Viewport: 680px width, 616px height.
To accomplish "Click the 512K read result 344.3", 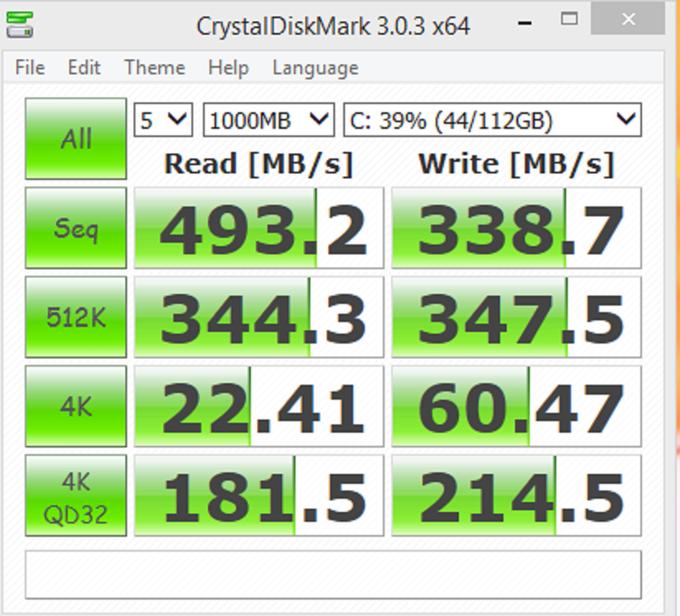I will tap(259, 317).
